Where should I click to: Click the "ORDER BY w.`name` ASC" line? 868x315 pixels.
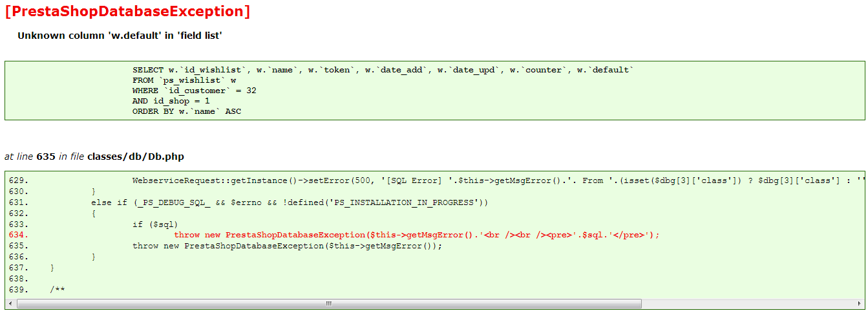pos(187,111)
